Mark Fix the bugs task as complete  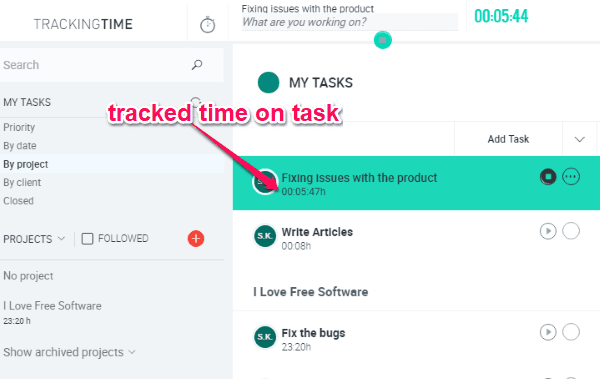point(571,332)
